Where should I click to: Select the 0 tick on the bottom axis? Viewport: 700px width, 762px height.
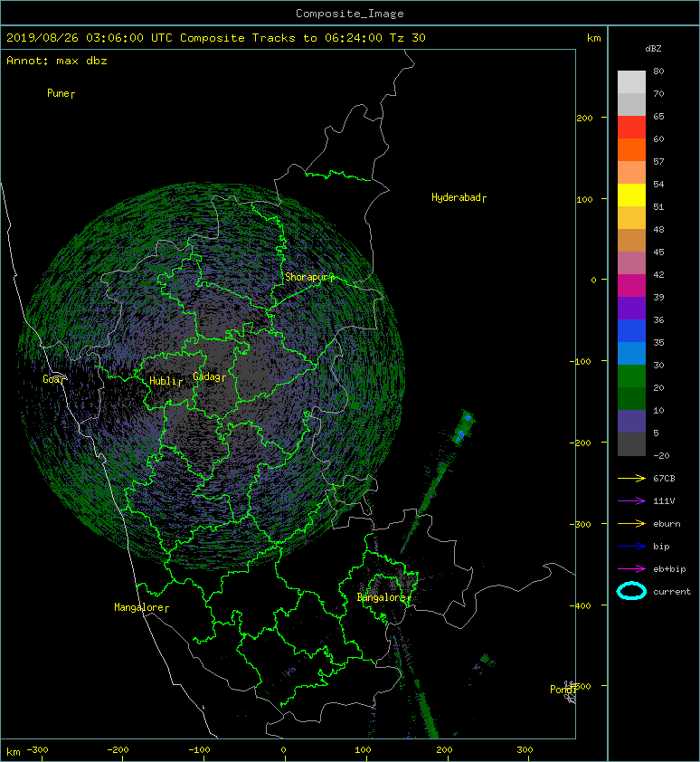pos(284,750)
